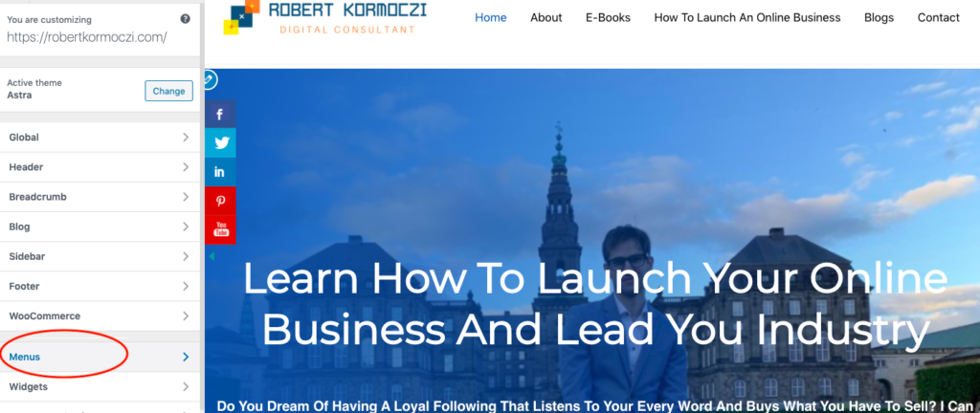Open the E-Books navigation item
This screenshot has height=413, width=980.
pos(608,18)
